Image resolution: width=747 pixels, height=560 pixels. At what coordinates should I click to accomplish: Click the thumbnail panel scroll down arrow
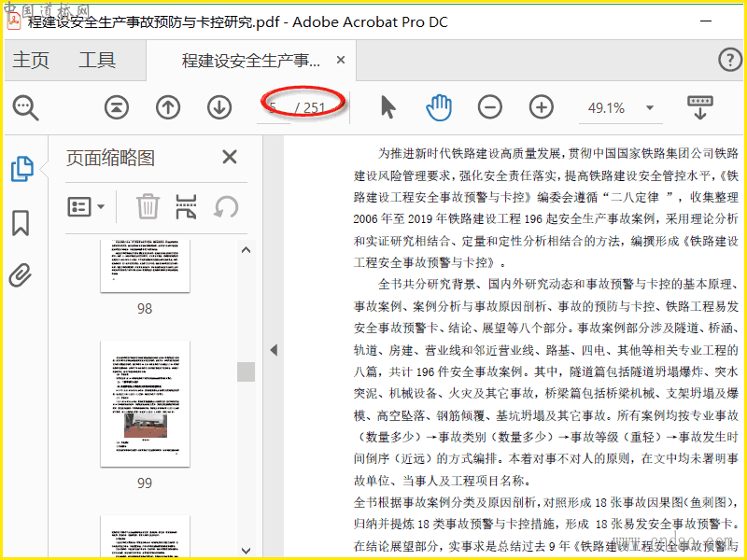pyautogui.click(x=246, y=550)
